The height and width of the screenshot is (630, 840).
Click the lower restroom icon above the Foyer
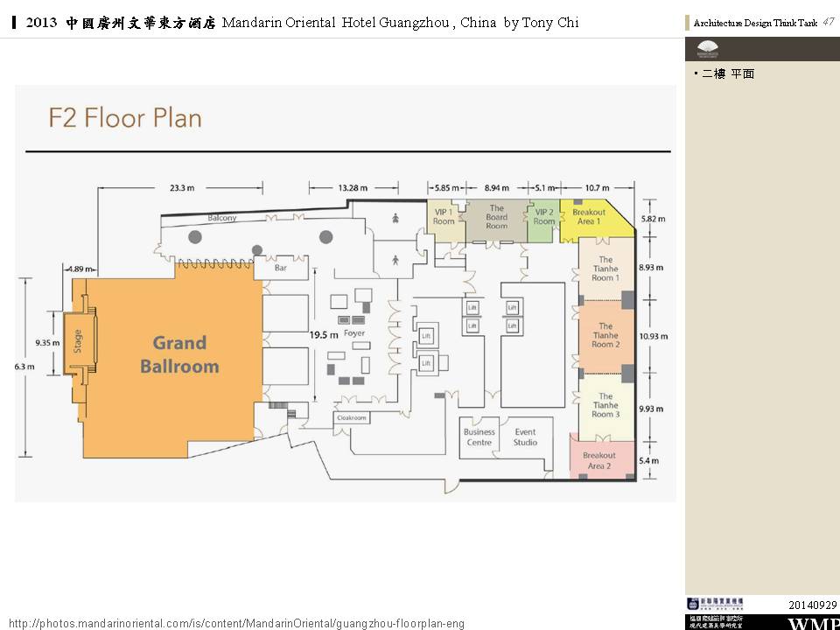[396, 259]
